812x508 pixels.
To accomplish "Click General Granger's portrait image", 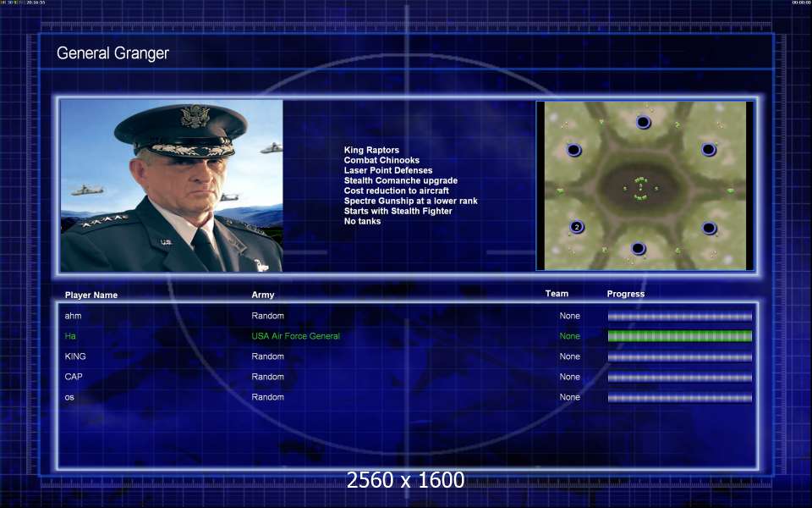I will coord(172,185).
